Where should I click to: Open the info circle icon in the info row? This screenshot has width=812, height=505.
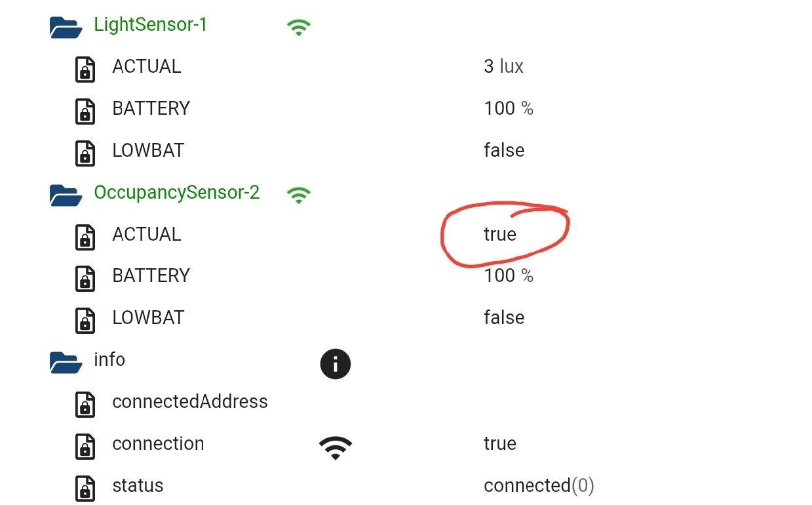(335, 363)
